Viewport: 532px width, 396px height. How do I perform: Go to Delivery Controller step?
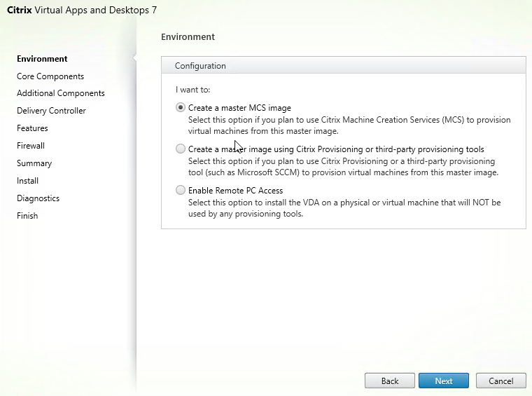pos(51,111)
